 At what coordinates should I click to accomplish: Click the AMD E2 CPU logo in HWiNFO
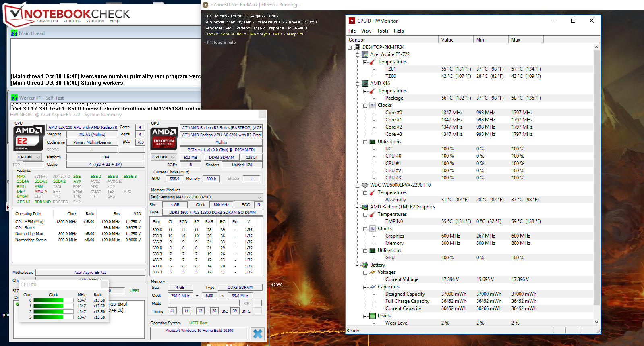28,138
